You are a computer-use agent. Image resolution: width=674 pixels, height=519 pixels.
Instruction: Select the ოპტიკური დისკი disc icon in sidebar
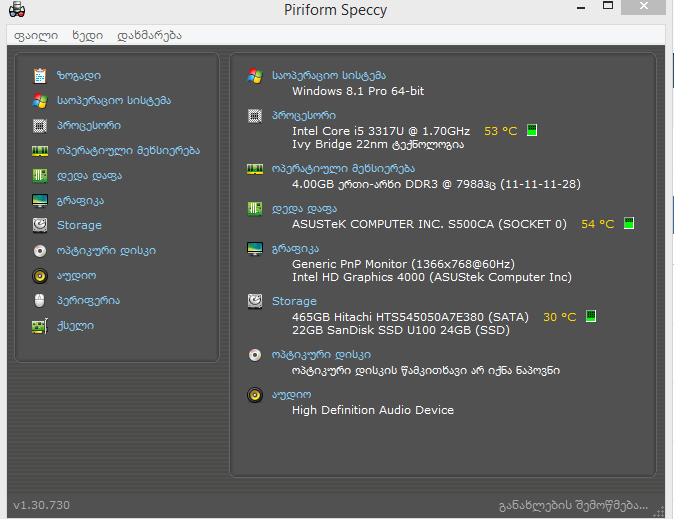point(40,251)
